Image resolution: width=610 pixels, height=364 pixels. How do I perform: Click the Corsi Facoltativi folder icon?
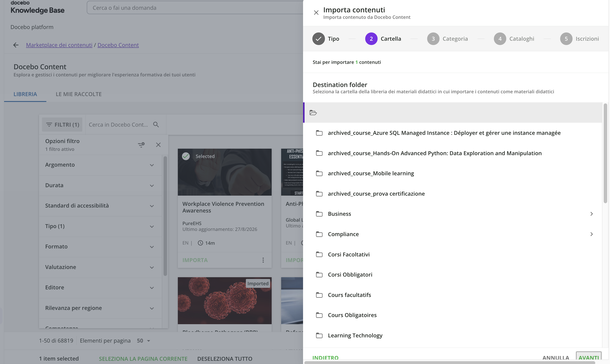tap(319, 254)
